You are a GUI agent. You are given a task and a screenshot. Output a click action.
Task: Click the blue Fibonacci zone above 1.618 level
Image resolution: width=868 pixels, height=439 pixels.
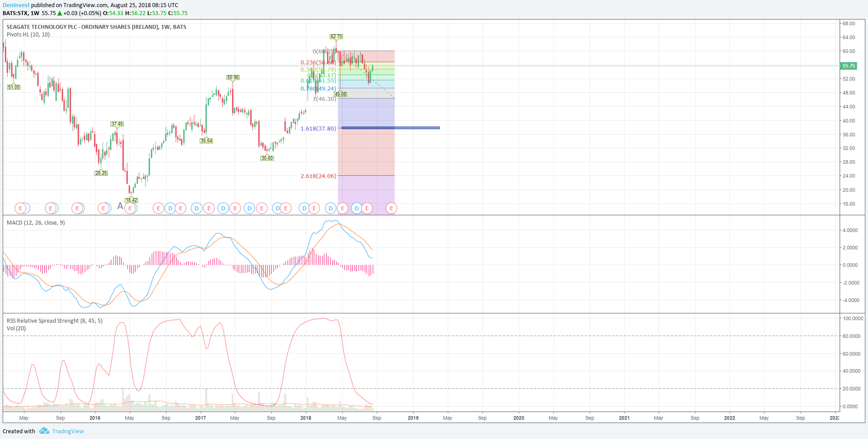366,113
